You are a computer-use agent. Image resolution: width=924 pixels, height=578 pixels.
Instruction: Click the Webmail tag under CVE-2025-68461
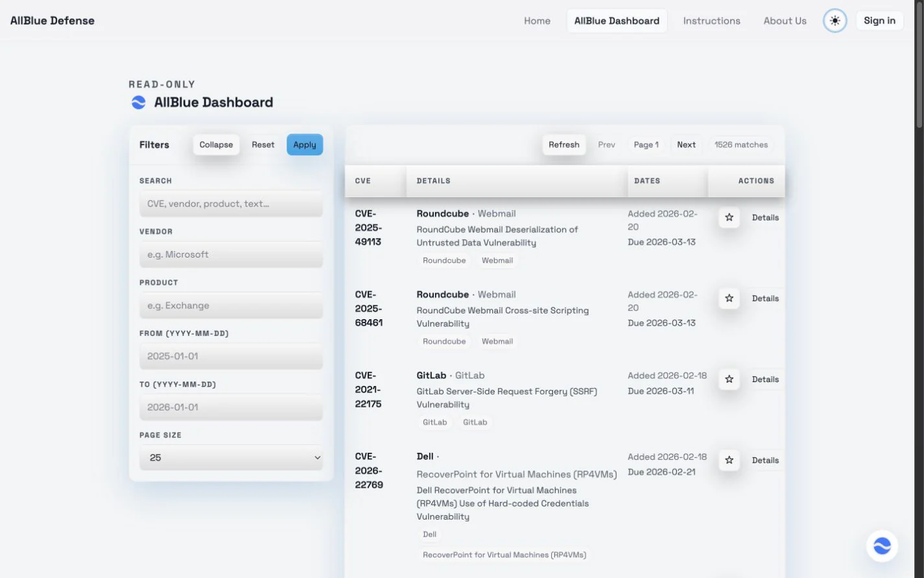click(497, 341)
